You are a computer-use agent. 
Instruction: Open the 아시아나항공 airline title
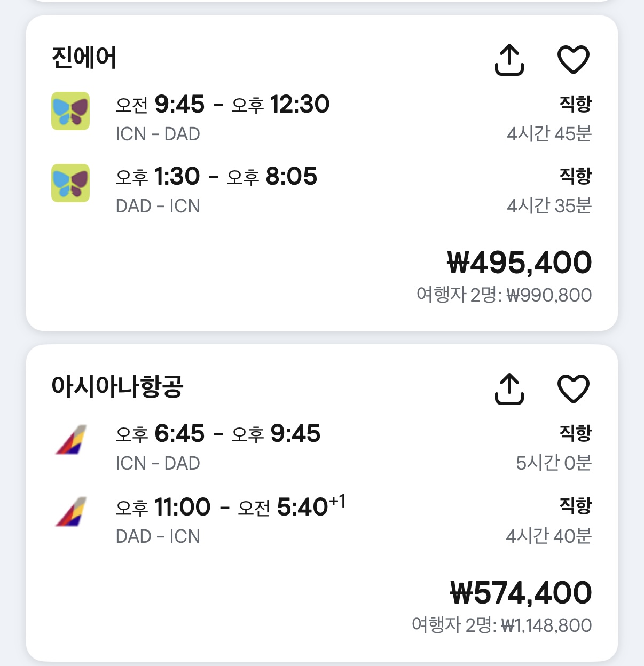pyautogui.click(x=117, y=386)
